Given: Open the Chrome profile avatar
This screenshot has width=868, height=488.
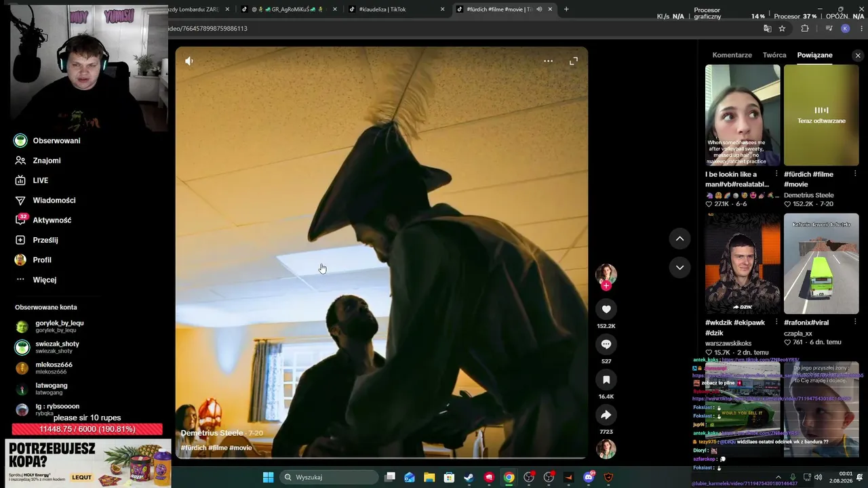Looking at the screenshot, I should (845, 28).
